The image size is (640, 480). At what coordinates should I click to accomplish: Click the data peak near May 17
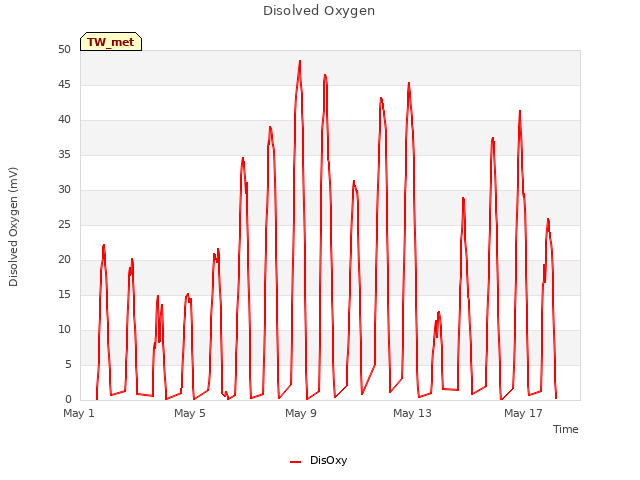(x=520, y=111)
